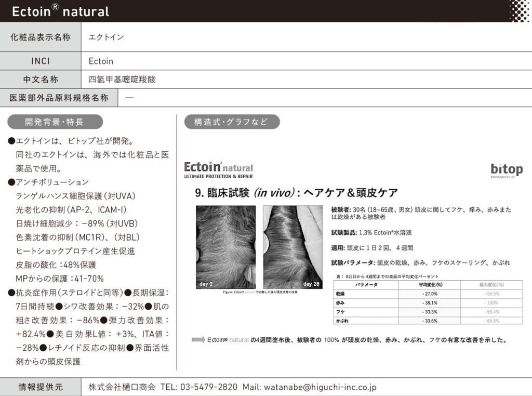Screen dimensions: 532x396
Task: Click the gray arrow before the conclusion sentence
Action: 198,339
